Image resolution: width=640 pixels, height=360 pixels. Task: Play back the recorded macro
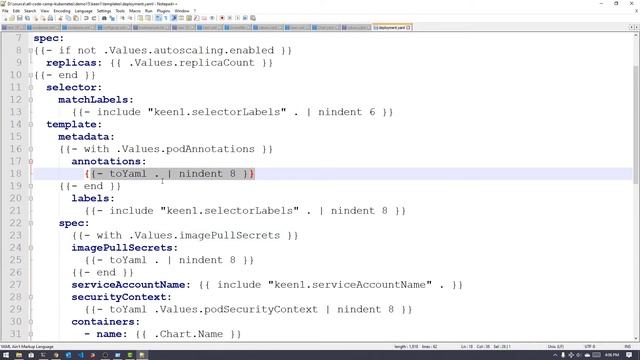[x=238, y=18]
